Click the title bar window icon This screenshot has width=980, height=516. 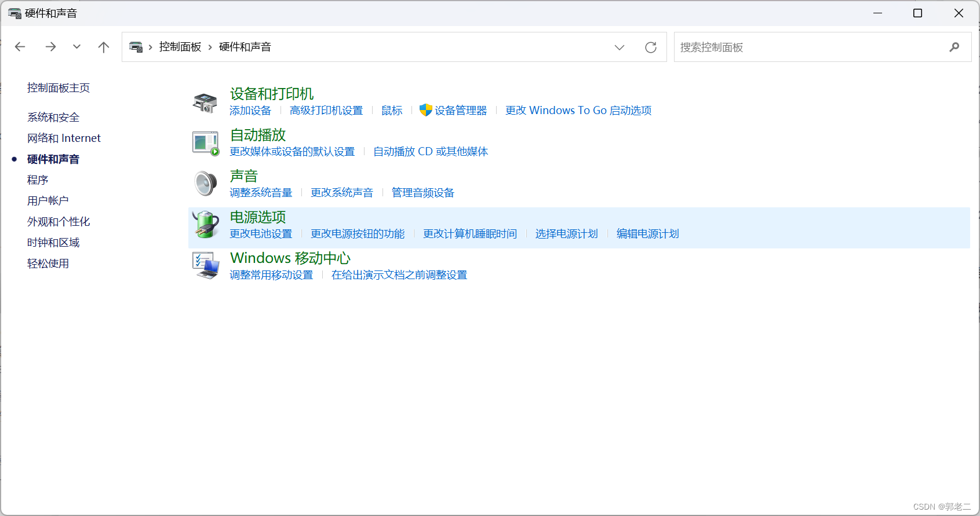coord(14,13)
